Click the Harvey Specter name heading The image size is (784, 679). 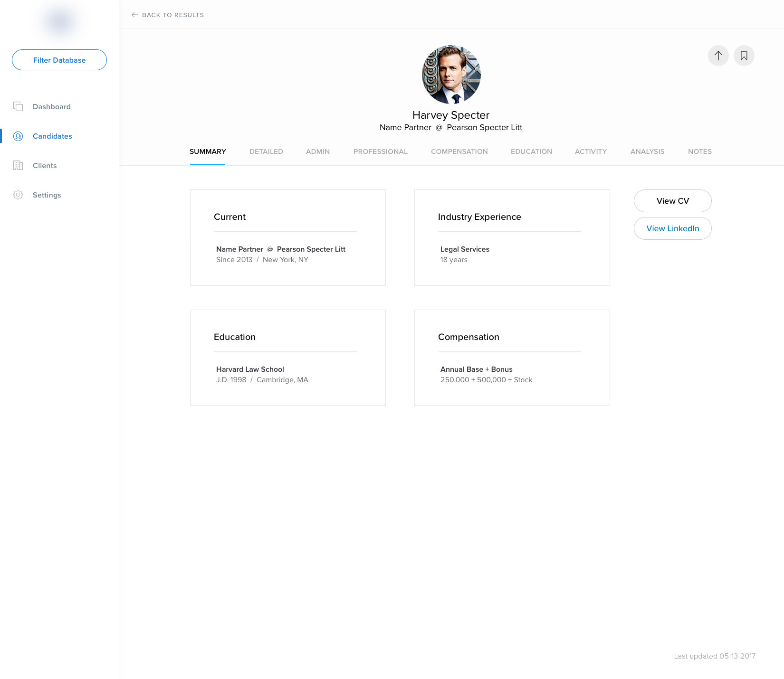(451, 115)
